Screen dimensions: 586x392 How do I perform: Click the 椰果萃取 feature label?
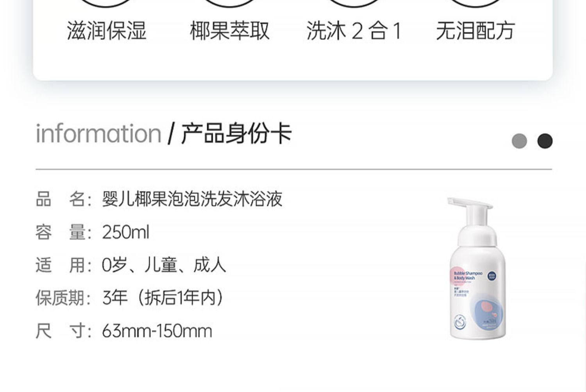click(x=230, y=31)
